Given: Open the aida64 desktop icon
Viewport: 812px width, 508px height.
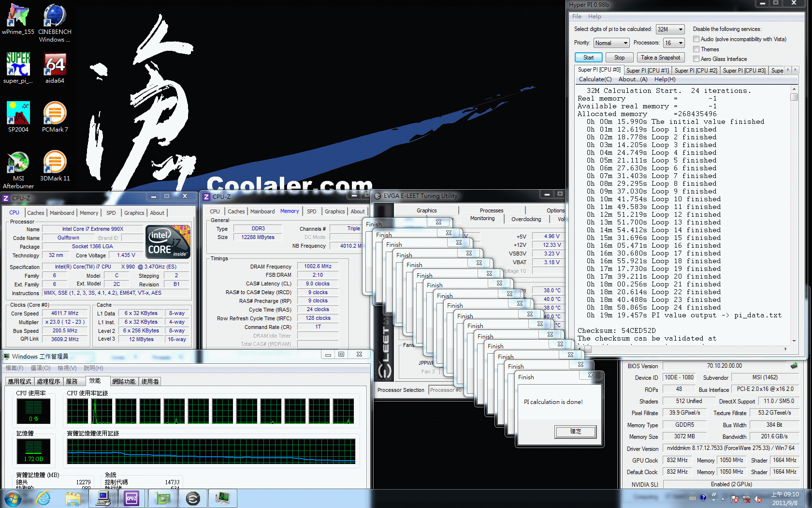Looking at the screenshot, I should coord(55,68).
